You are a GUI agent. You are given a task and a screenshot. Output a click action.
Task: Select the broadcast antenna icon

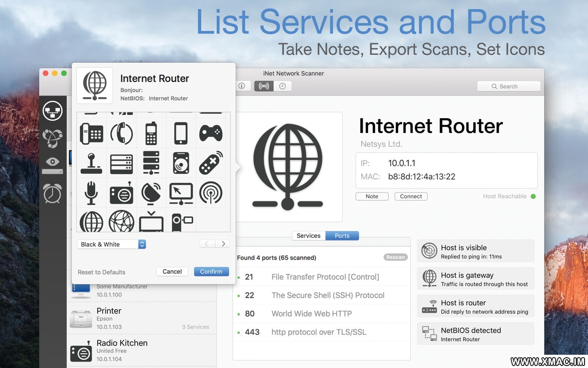[211, 193]
